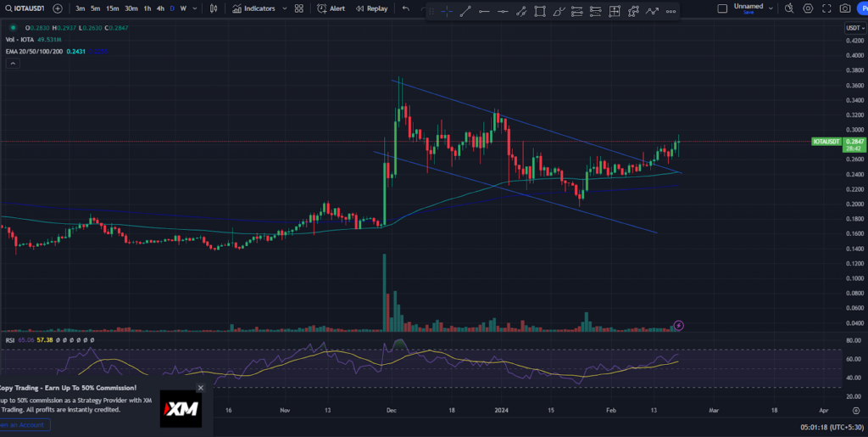This screenshot has width=868, height=437.
Task: Switch to the 5m timeframe
Action: [96, 8]
